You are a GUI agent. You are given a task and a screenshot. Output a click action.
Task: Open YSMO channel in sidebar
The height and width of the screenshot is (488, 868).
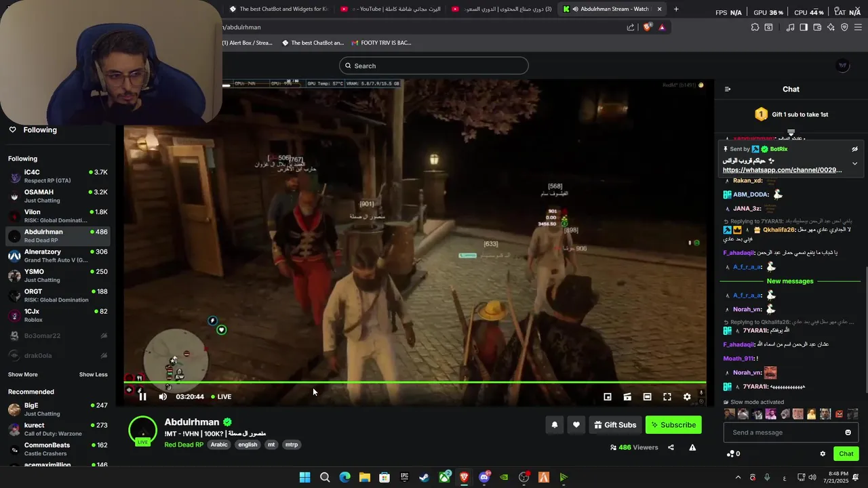point(58,275)
